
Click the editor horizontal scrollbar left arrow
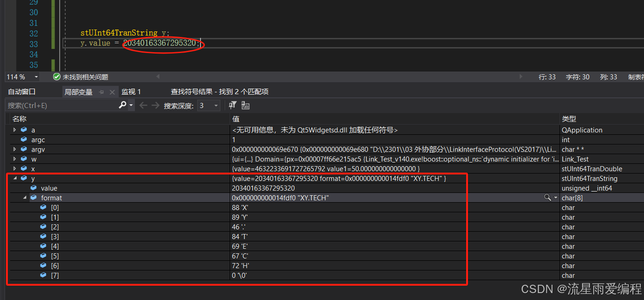(x=158, y=77)
